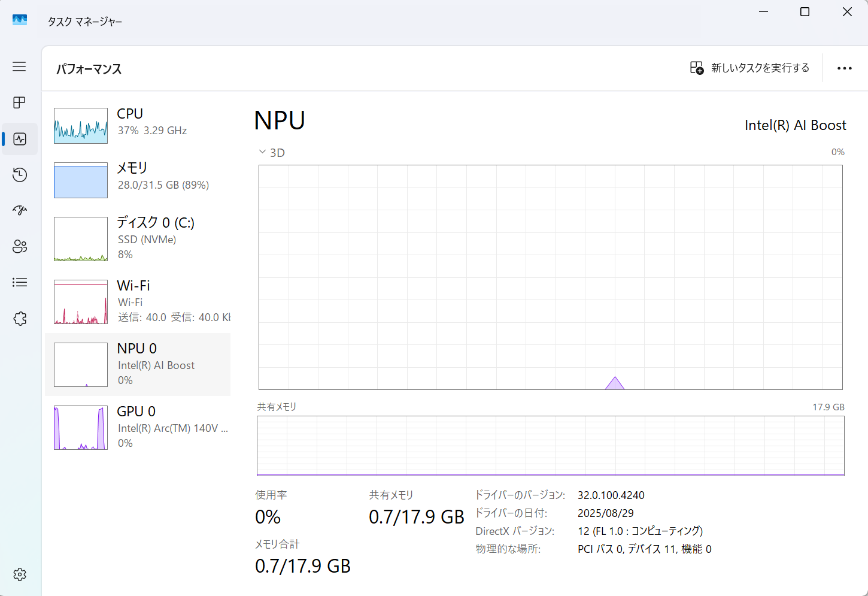Viewport: 868px width, 596px height.
Task: Click the CPU mini graph thumbnail
Action: click(x=81, y=126)
